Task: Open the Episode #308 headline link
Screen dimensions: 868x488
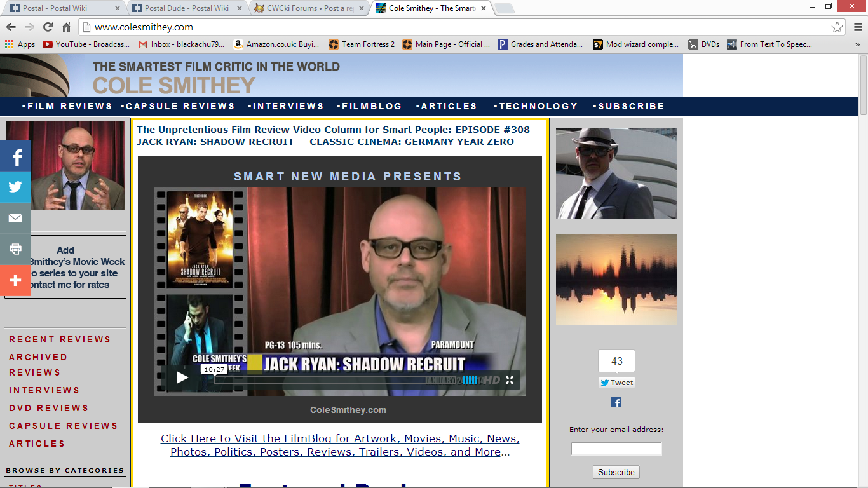Action: tap(339, 135)
